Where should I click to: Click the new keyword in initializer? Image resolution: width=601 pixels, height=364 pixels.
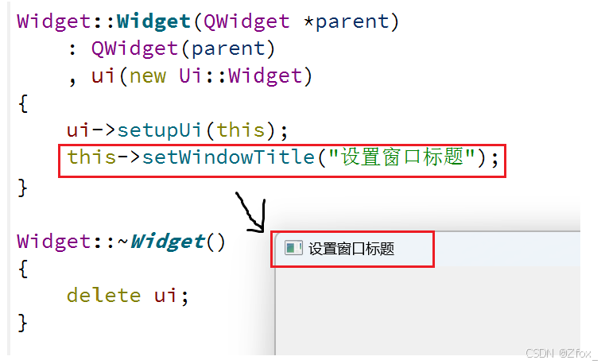(148, 76)
